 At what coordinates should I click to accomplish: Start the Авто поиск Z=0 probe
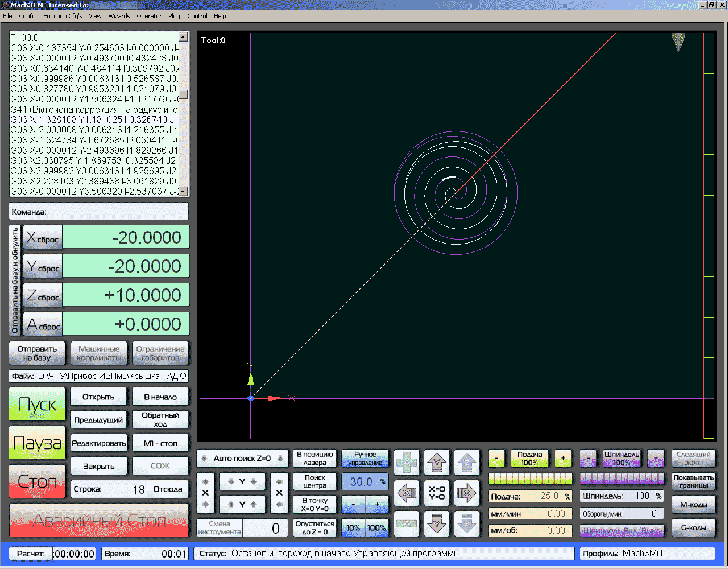[x=242, y=459]
